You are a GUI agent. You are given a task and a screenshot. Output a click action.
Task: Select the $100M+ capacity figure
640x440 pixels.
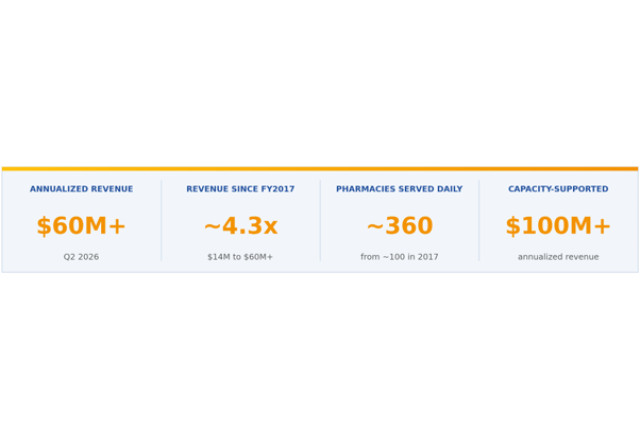click(558, 226)
